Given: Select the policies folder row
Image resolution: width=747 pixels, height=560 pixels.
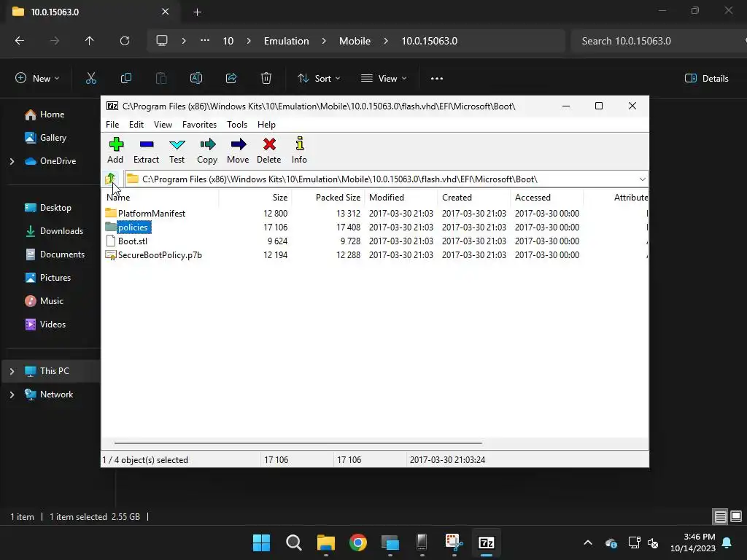Looking at the screenshot, I should pos(133,227).
